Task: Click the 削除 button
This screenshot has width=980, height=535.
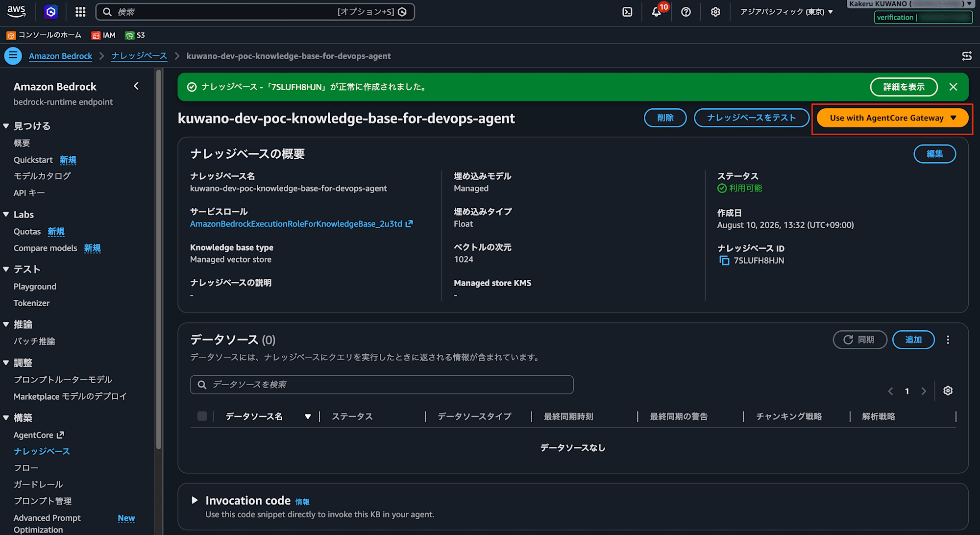Action: [x=665, y=118]
